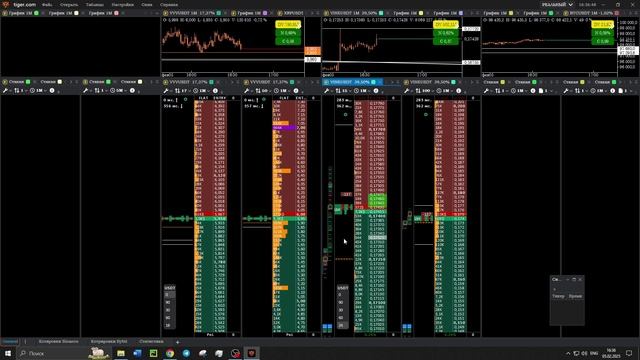Click info icon in VINEUSDT depth 100 toolbar
Viewport: 640px width, 360px height.
459,91
